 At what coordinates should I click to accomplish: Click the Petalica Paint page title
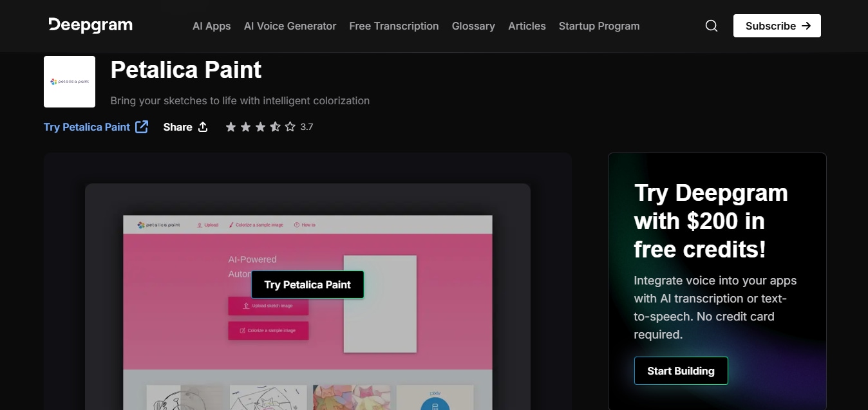pos(186,70)
